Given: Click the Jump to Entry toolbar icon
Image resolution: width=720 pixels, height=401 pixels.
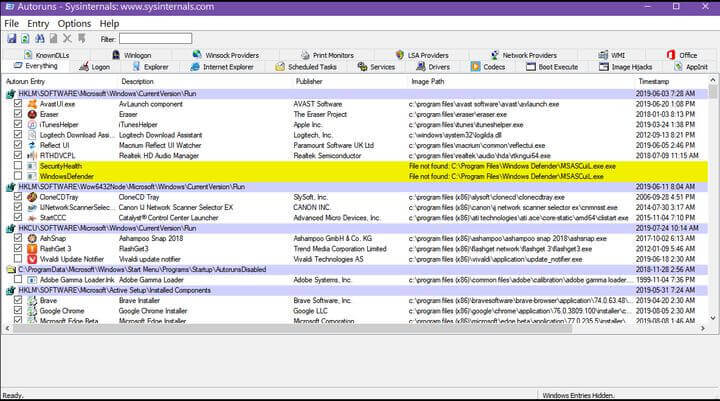Looking at the screenshot, I should (82, 39).
